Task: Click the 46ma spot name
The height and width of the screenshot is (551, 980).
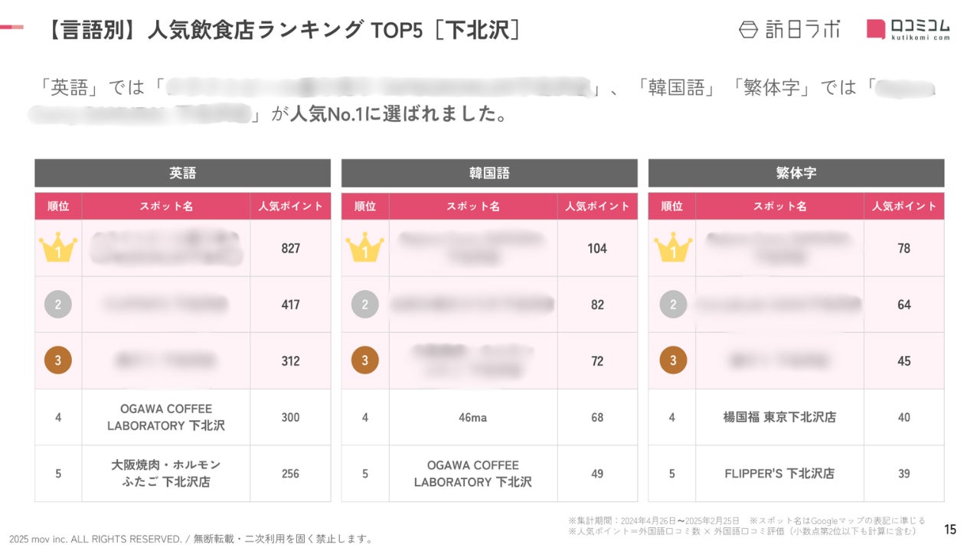Action: coord(472,417)
